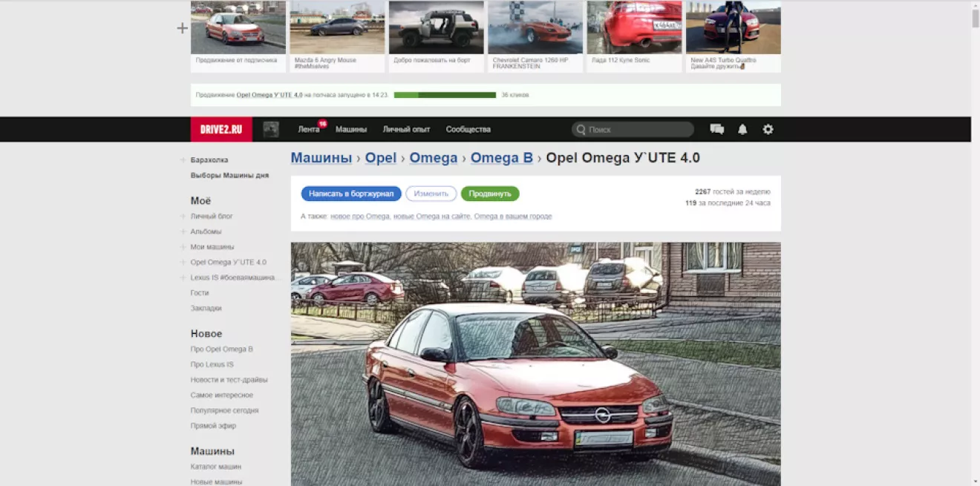Viewport: 980px width, 486px height.
Task: Open Лада 112 Купе Sonic thumbnail
Action: (x=634, y=36)
